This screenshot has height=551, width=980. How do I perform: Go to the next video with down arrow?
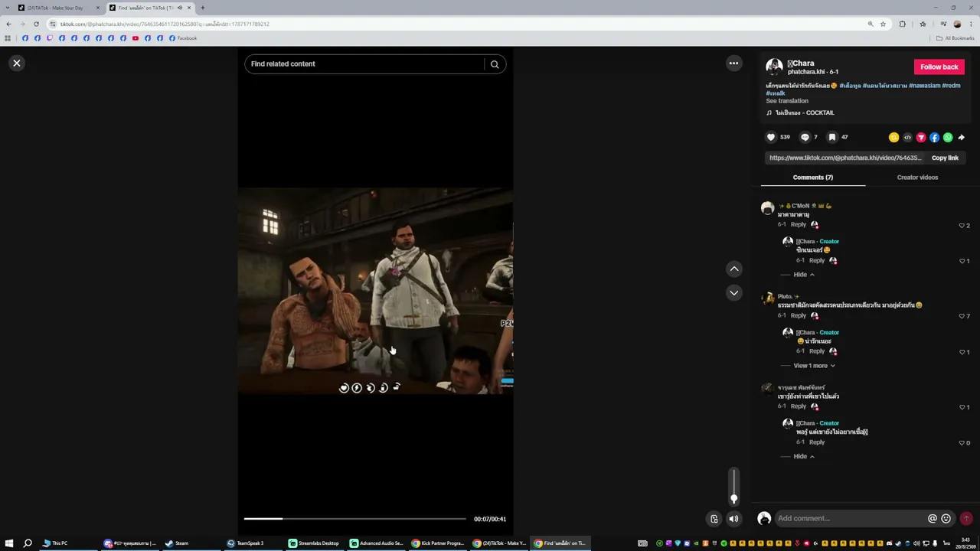[x=734, y=293]
